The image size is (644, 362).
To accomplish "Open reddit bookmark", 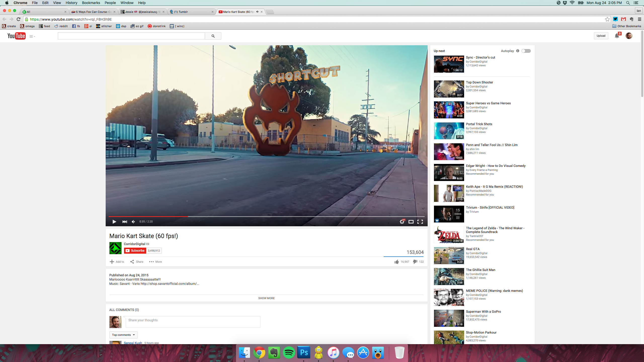I will click(x=61, y=26).
